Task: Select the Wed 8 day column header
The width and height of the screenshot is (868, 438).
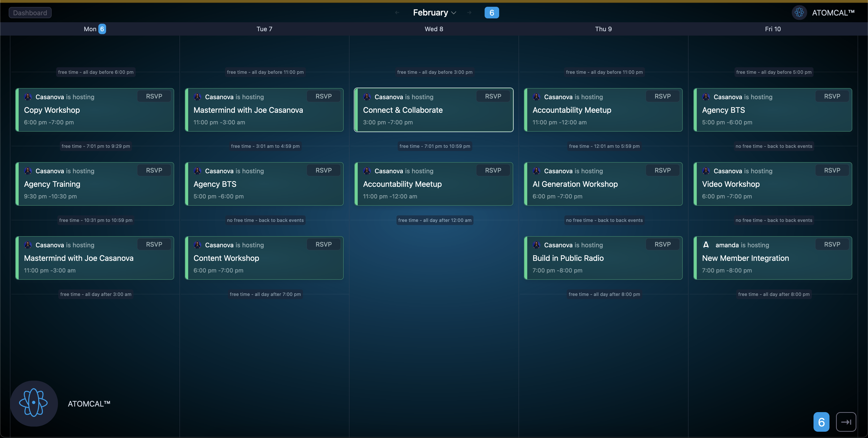Action: [434, 29]
